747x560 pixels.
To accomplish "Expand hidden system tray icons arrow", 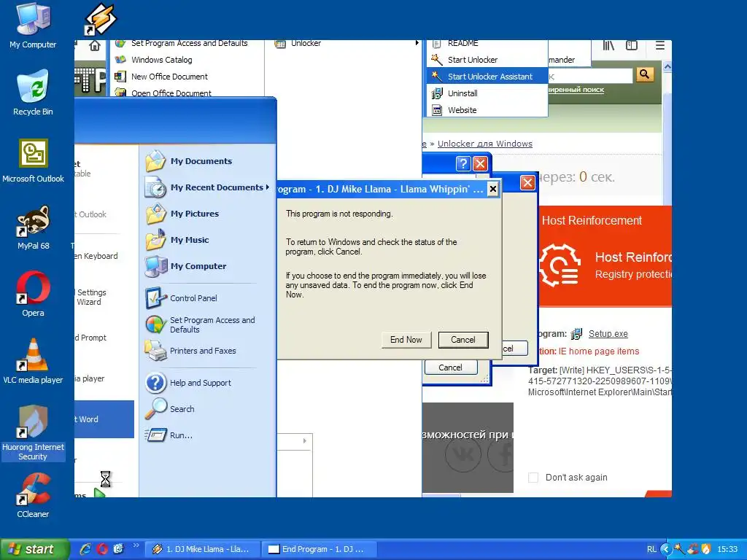I will 666,549.
